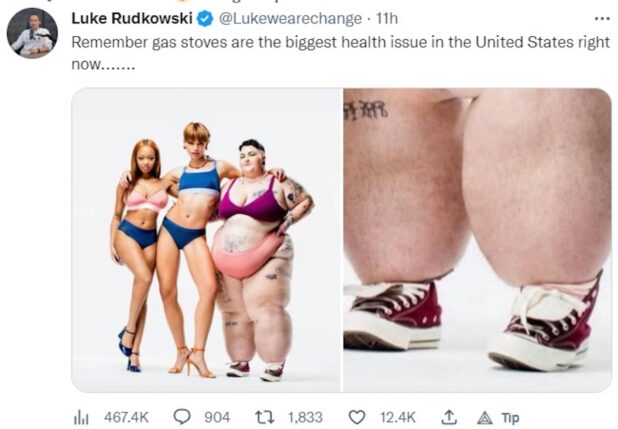Screen dimensions: 618x429
Task: Open the left photo of three models
Action: tap(206, 240)
